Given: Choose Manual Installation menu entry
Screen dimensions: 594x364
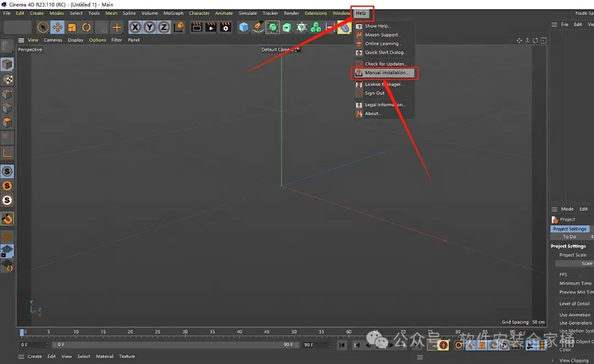Looking at the screenshot, I should 384,73.
